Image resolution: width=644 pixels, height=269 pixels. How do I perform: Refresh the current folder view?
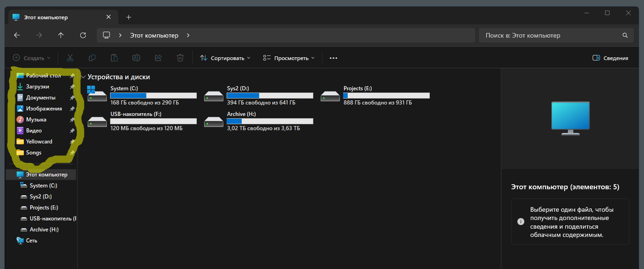(83, 35)
